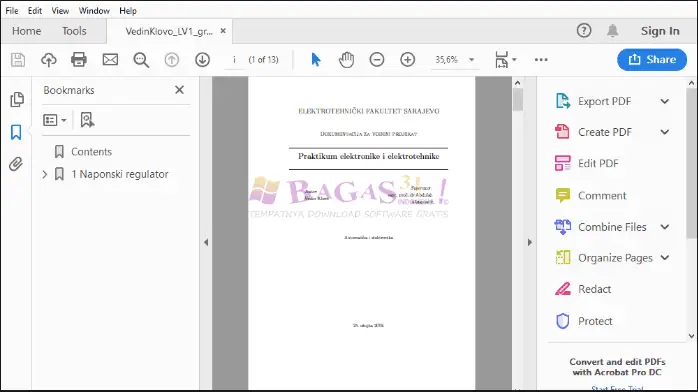Switch to the Tools tab
Screen dimensions: 698x392
pos(74,31)
